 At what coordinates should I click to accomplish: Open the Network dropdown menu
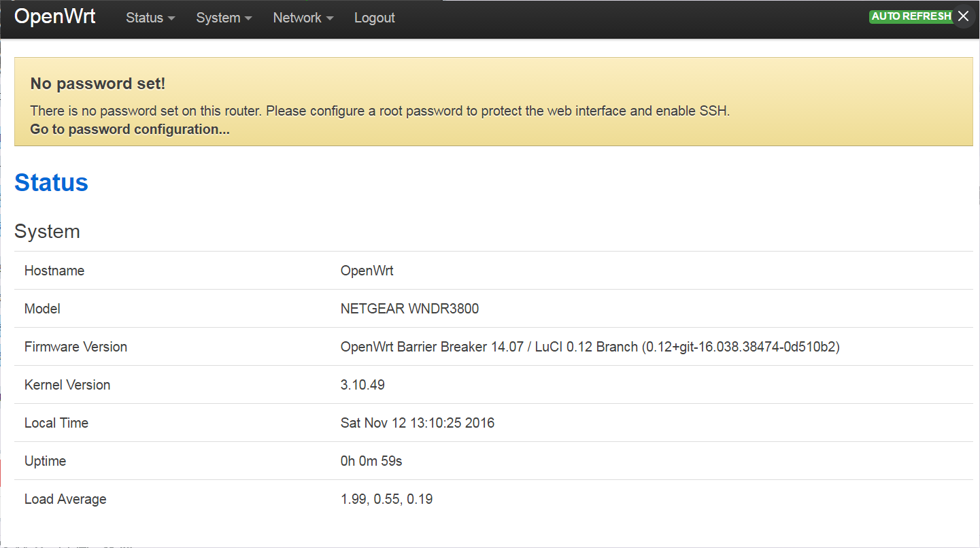(303, 18)
